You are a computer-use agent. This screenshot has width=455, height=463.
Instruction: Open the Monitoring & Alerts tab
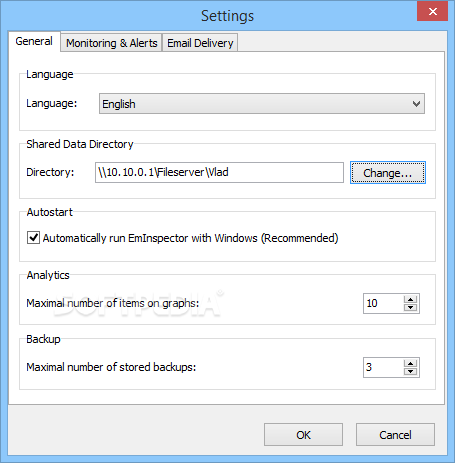[111, 43]
